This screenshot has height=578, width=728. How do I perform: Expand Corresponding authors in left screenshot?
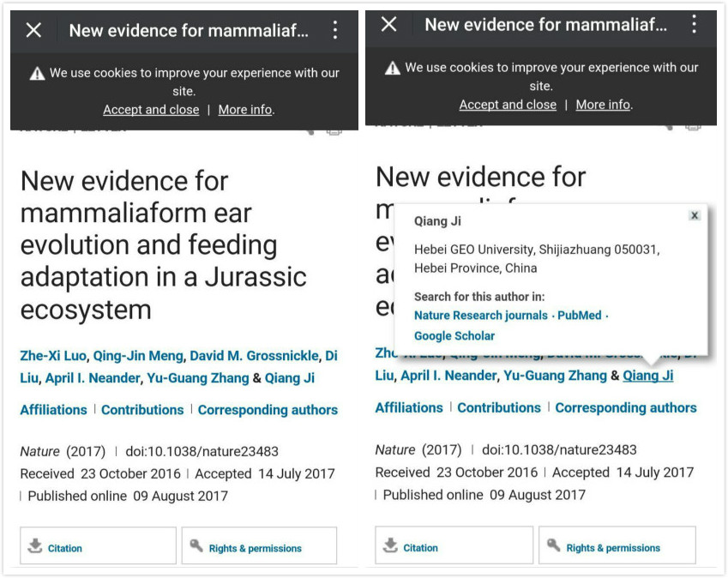click(x=268, y=410)
